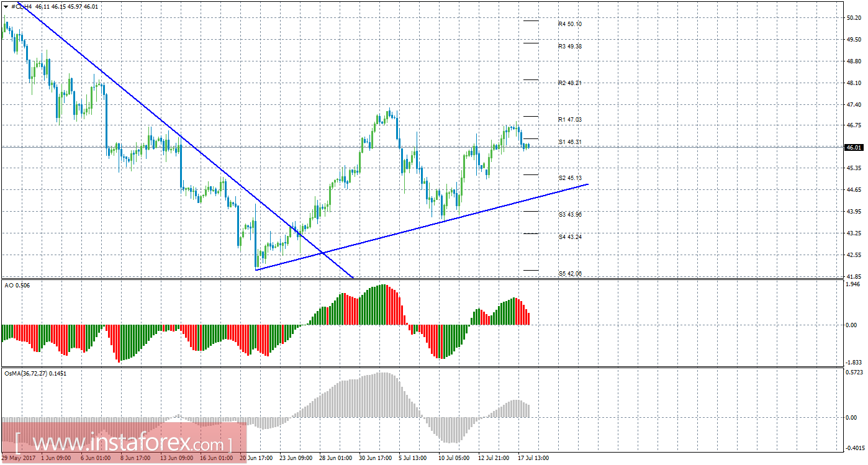Click the S3 43.96 pivot label
Screen dimensions: 868x465
[569, 215]
